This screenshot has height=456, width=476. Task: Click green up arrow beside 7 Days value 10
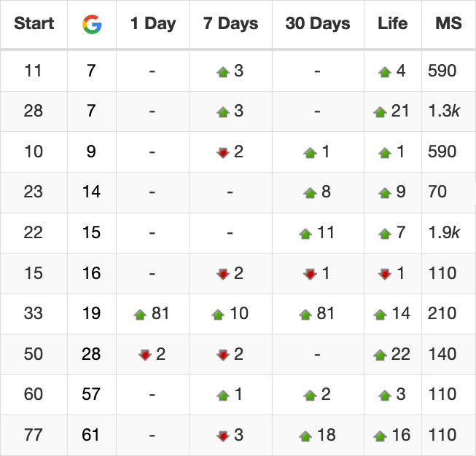[x=218, y=315]
